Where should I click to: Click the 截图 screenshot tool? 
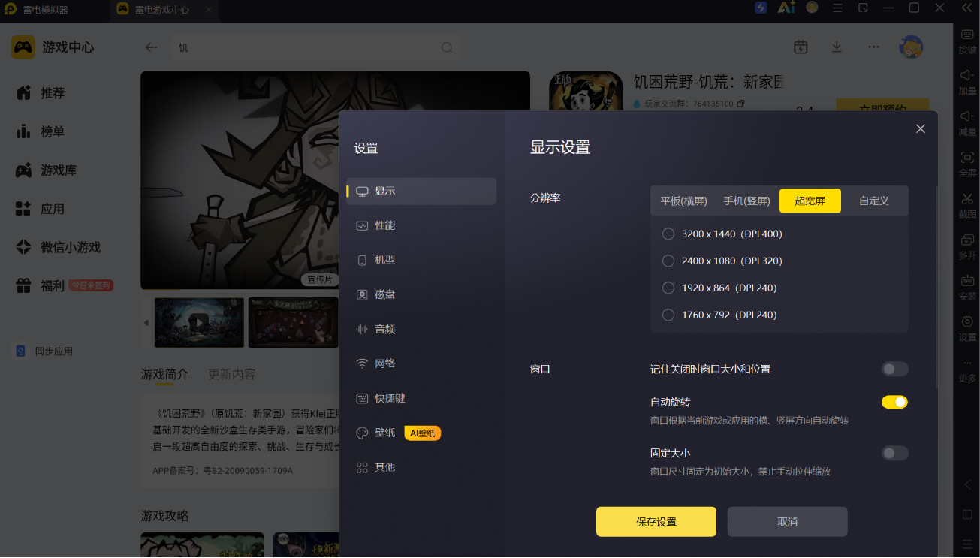click(x=967, y=207)
